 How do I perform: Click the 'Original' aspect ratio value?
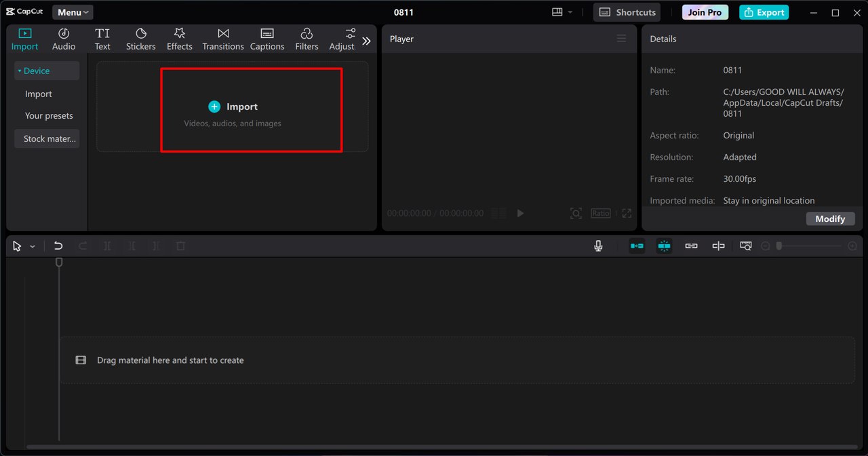pos(738,135)
